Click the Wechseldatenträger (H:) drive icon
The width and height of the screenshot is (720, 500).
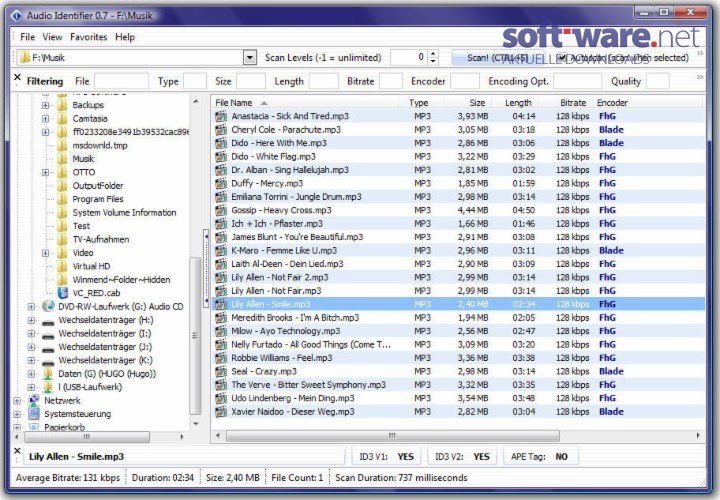[x=48, y=320]
